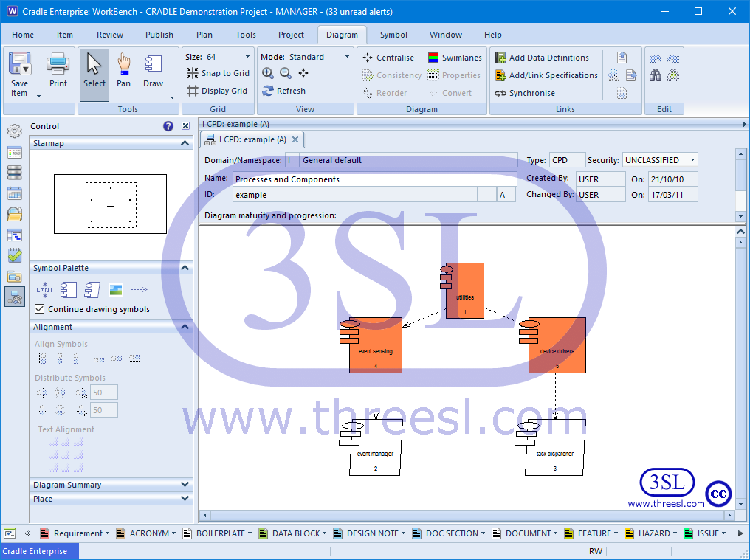Open the Control help icon
Viewport: 750px width, 560px height.
click(168, 126)
